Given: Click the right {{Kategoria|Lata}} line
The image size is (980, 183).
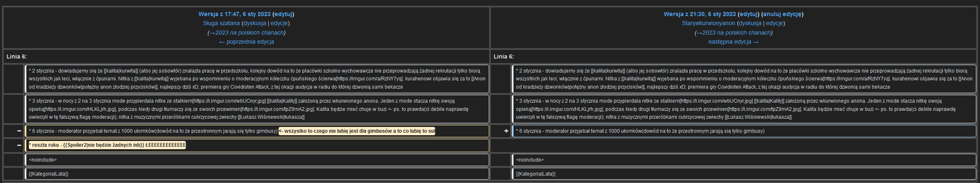Looking at the screenshot, I should 744,174.
